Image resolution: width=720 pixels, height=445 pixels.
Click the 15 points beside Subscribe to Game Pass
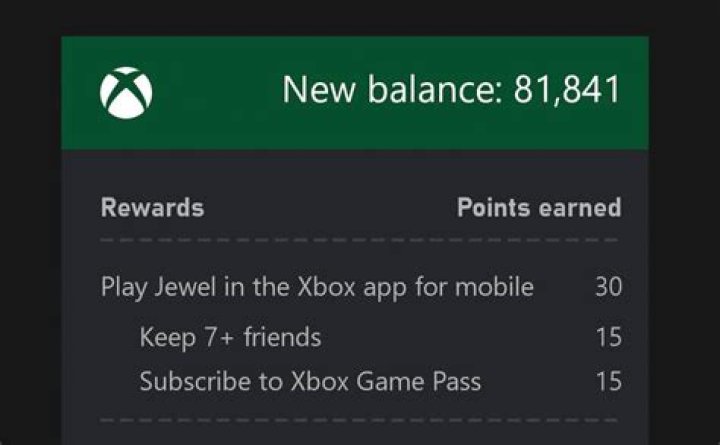click(x=608, y=381)
